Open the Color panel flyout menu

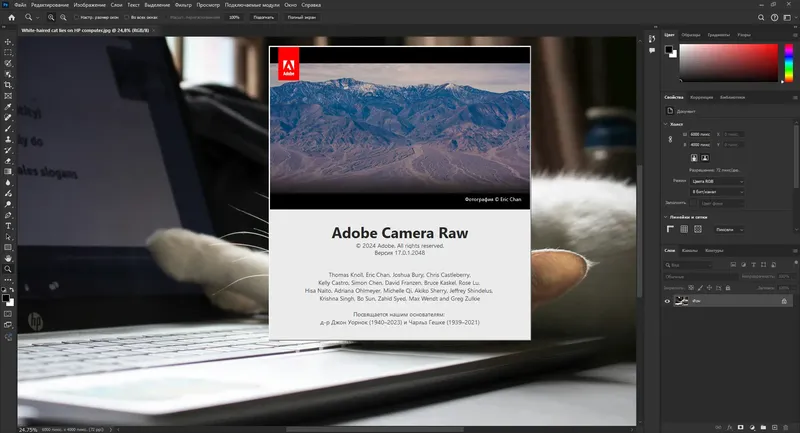click(x=794, y=35)
